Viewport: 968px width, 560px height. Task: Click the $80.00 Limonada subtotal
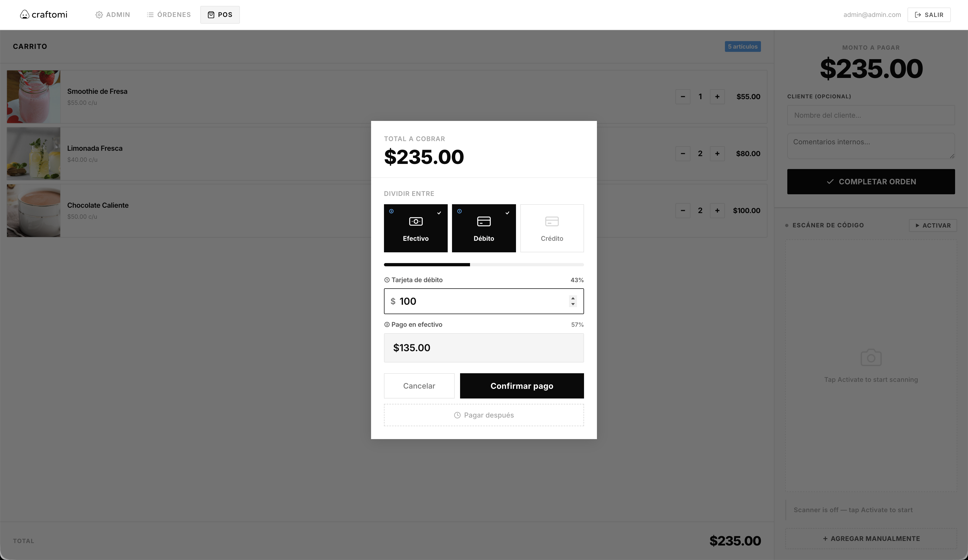pyautogui.click(x=748, y=153)
